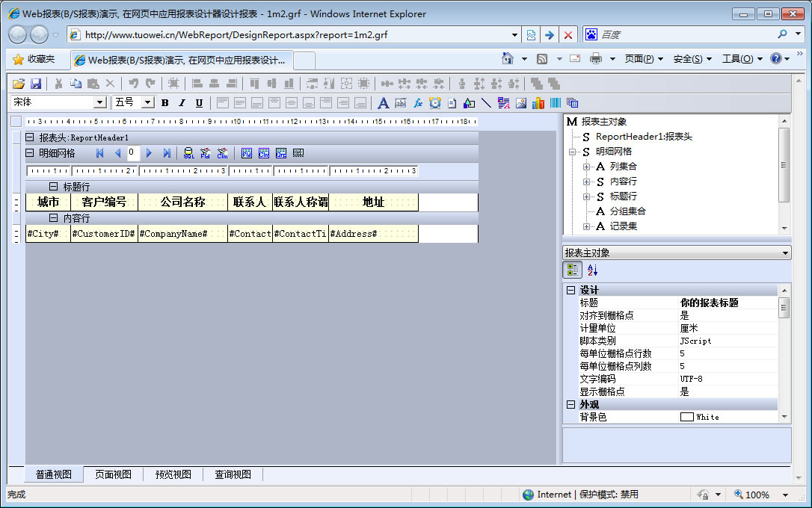Screen dimensions: 812x508
Task: Select ReportHeader1:报表头 in the object tree
Action: pos(643,137)
